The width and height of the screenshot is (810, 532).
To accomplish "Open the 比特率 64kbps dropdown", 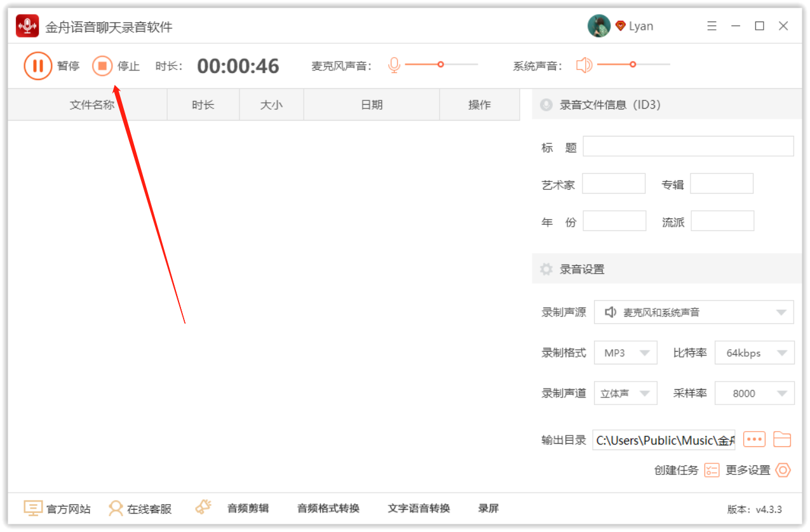I will tap(755, 353).
